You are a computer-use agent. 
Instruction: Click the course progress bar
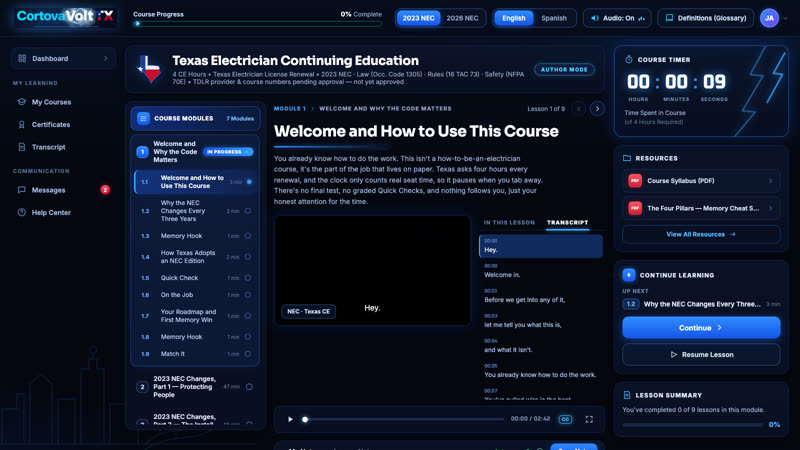pos(257,23)
